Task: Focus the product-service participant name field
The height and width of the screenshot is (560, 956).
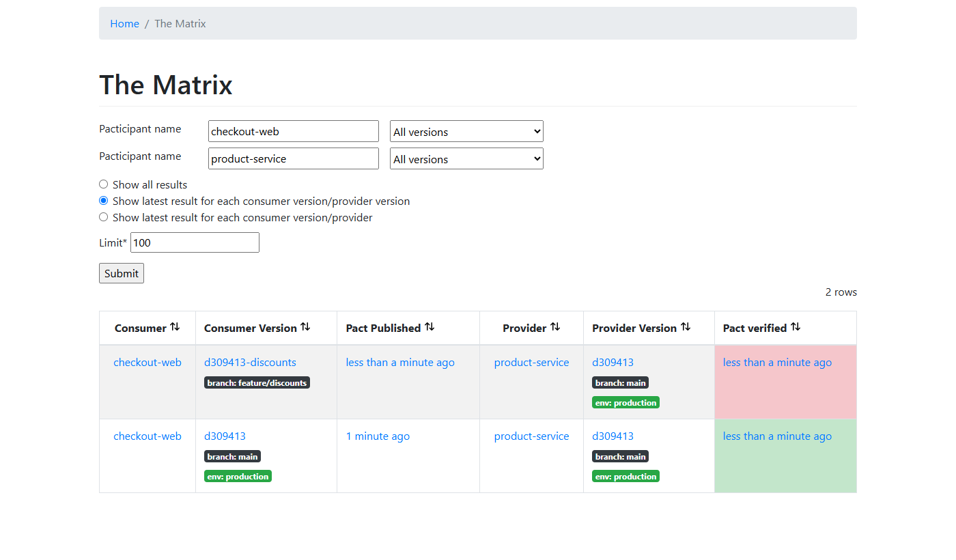Action: coord(294,158)
